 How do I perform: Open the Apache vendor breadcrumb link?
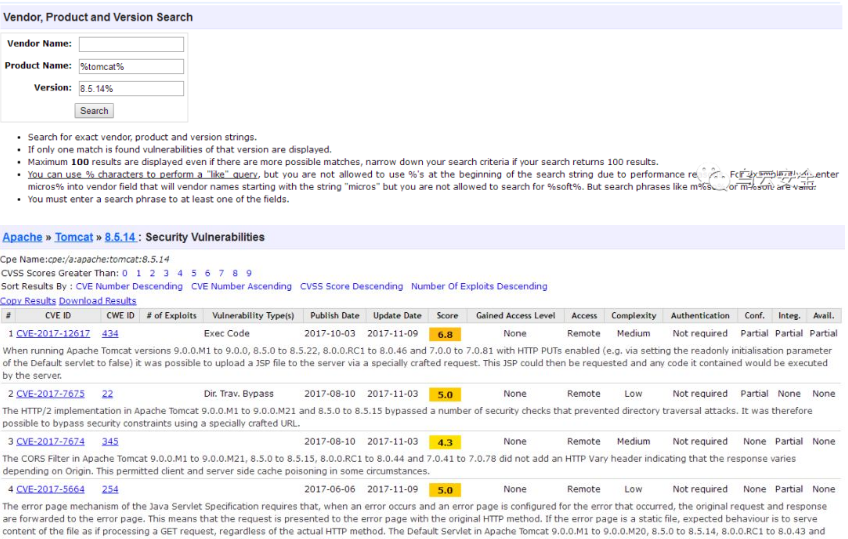coord(22,237)
